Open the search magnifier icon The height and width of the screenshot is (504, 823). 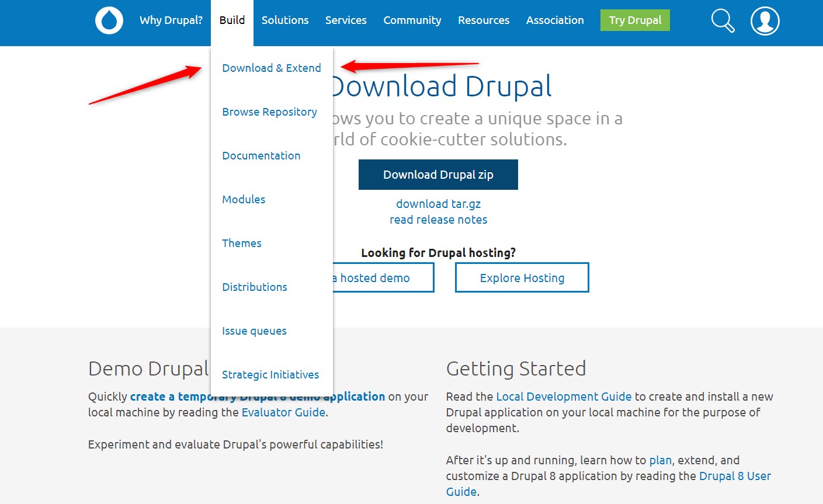click(x=723, y=21)
